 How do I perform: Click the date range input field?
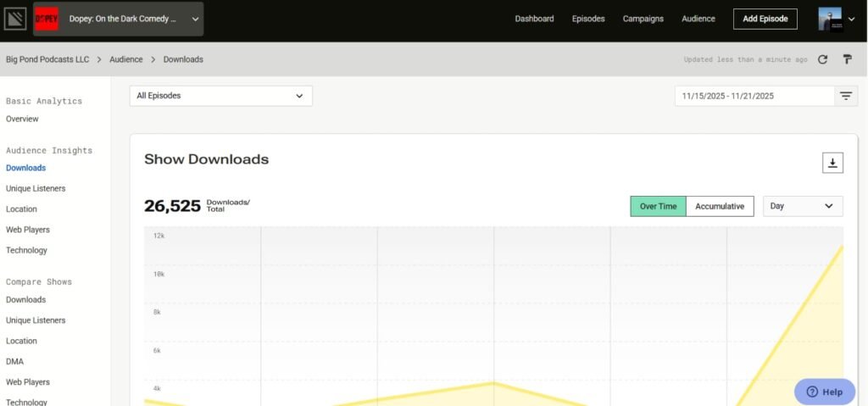tap(754, 96)
